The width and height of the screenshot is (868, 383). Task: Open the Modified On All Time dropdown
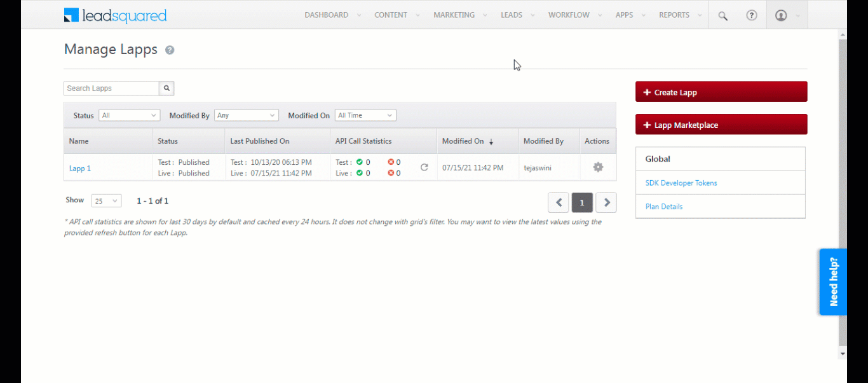(x=365, y=115)
